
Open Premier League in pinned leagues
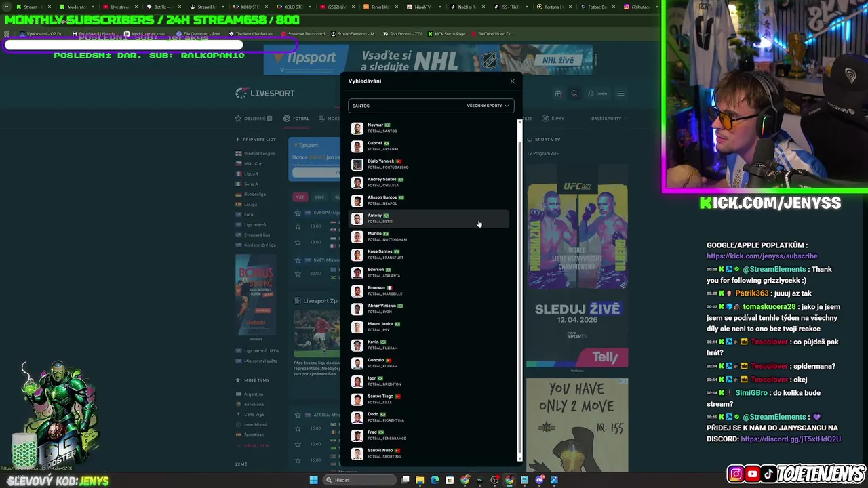coord(255,154)
